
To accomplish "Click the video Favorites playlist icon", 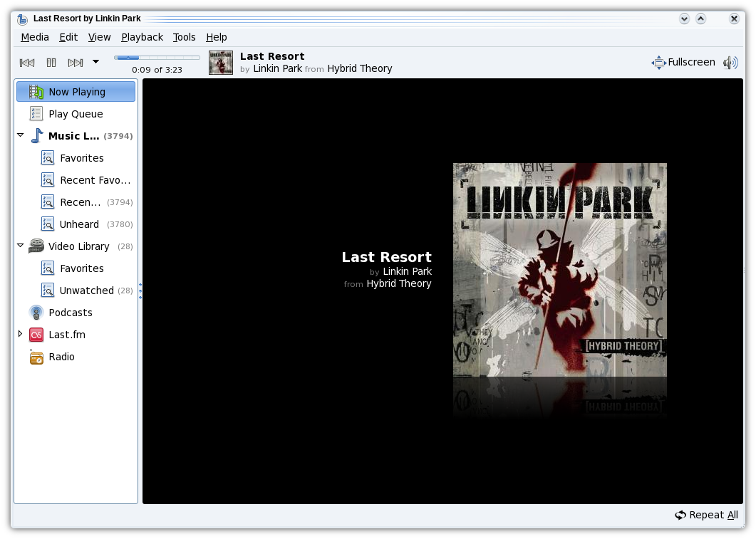I will click(48, 268).
